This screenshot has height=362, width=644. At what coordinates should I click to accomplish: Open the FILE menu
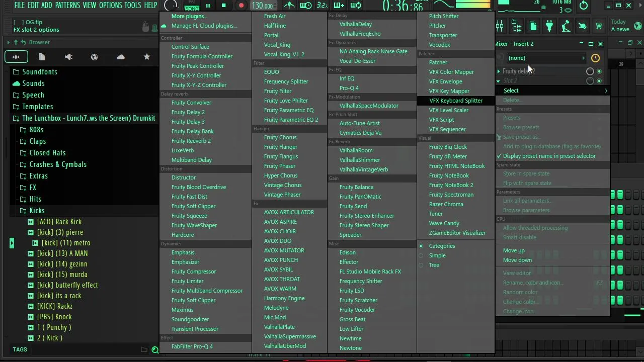click(x=20, y=5)
